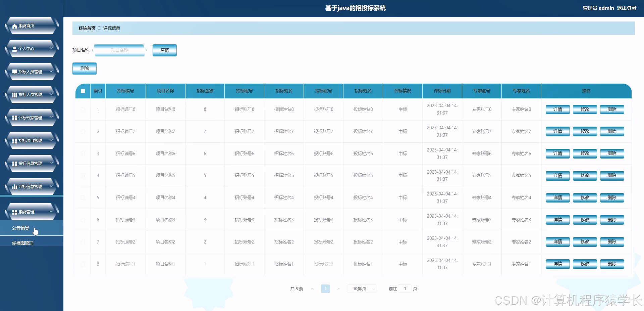The width and height of the screenshot is (644, 311).
Task: Expand the 个人中心 menu chevron
Action: coord(51,48)
